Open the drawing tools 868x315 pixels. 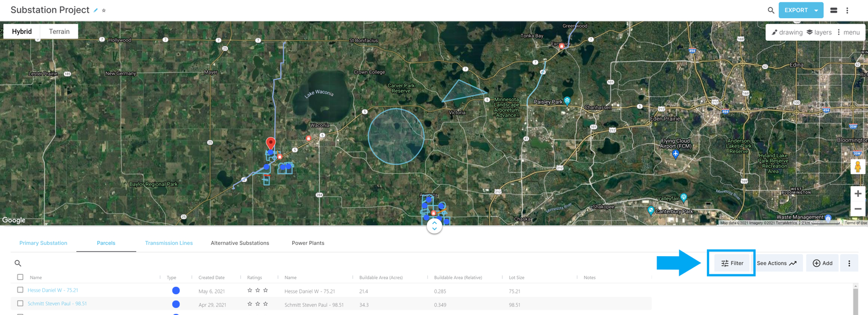pos(787,32)
